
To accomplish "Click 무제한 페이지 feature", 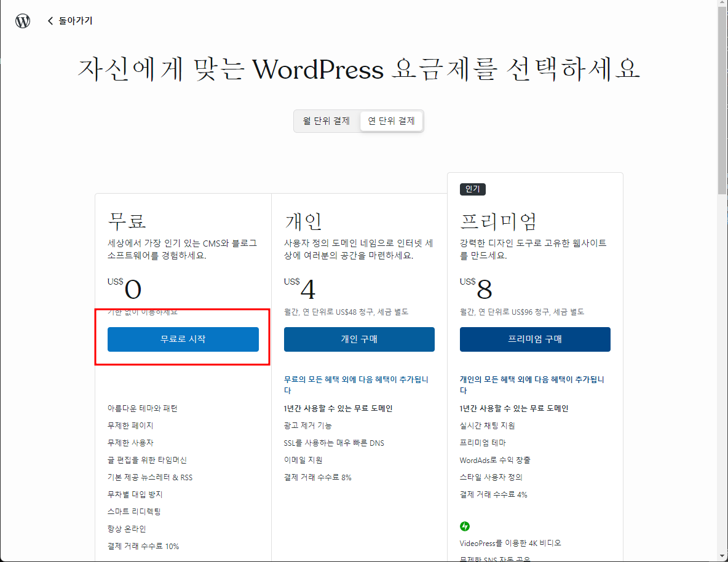I will point(130,425).
